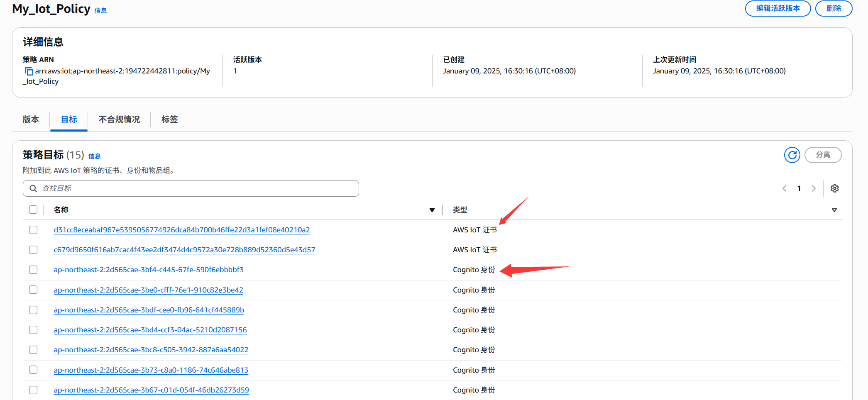Sort by 类型 column arrow
The image size is (868, 400).
pos(834,210)
